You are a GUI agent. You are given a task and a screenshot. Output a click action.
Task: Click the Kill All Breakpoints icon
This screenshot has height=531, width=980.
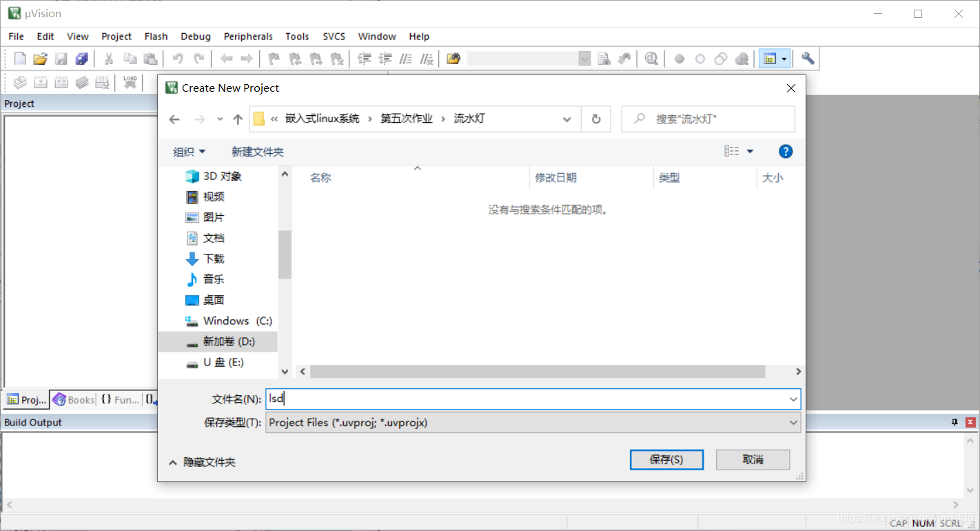click(742, 59)
